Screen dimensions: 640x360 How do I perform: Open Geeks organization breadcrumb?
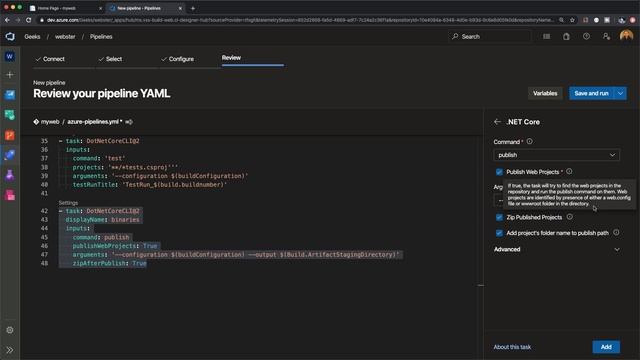point(32,37)
